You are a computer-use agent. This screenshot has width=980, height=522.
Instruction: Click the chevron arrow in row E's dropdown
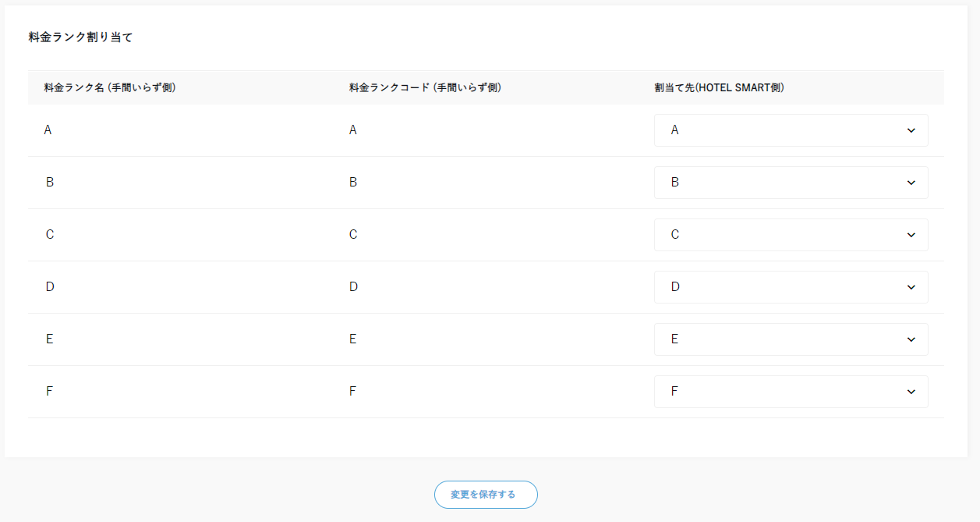[911, 339]
